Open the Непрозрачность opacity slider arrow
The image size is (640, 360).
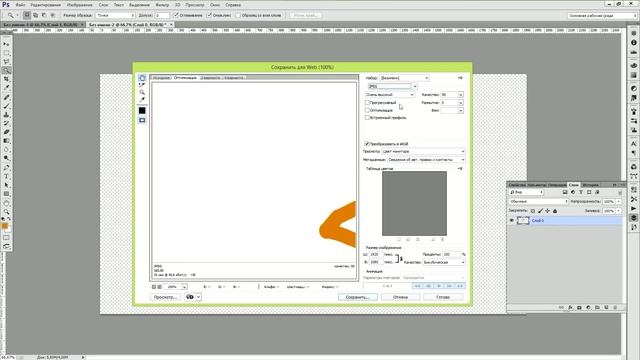click(619, 202)
